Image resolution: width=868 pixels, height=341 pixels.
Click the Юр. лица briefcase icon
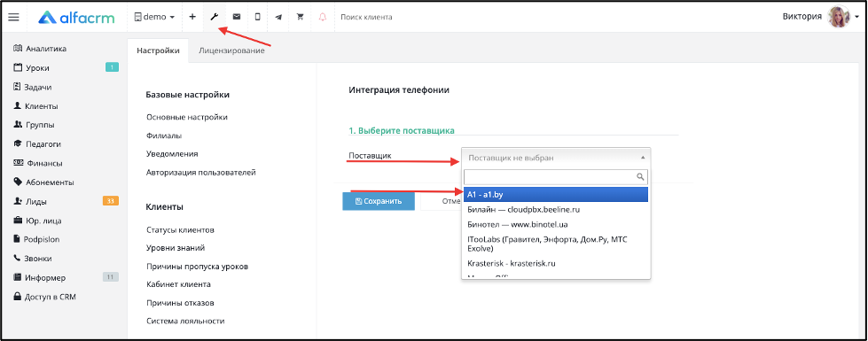(17, 220)
